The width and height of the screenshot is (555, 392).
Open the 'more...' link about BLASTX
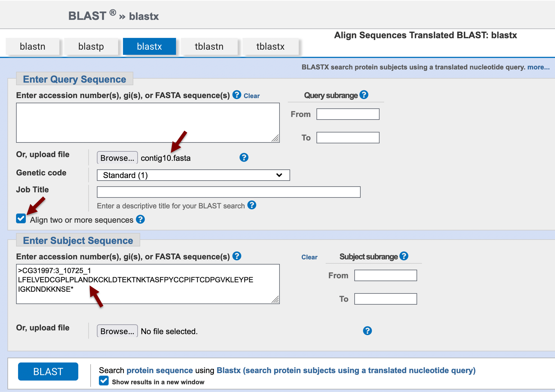538,67
